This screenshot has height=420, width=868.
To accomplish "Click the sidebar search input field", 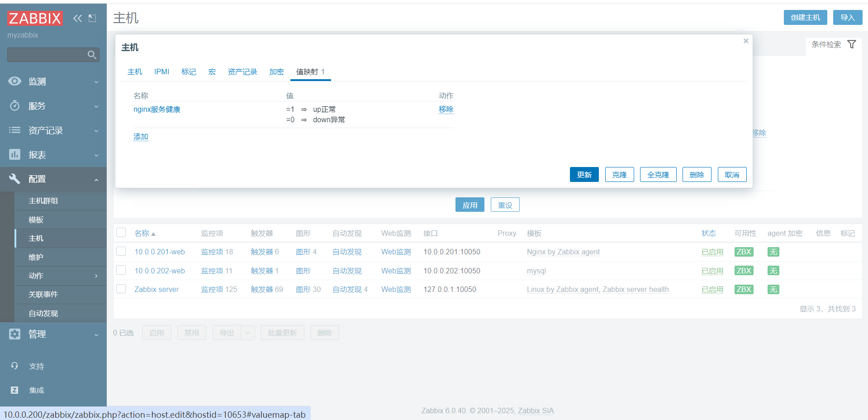I will pyautogui.click(x=53, y=55).
